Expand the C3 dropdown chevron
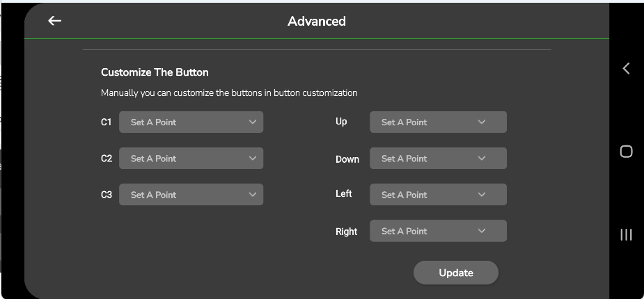This screenshot has height=299, width=644. click(x=252, y=195)
